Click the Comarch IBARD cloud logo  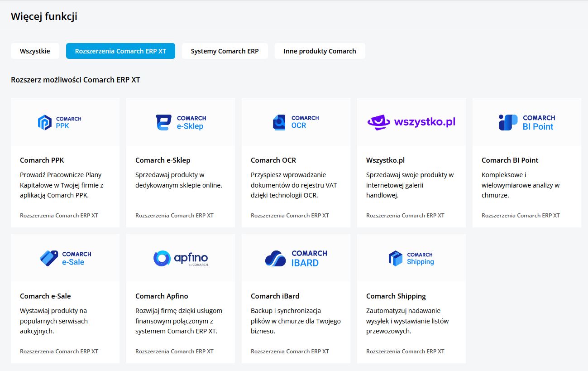pyautogui.click(x=275, y=258)
